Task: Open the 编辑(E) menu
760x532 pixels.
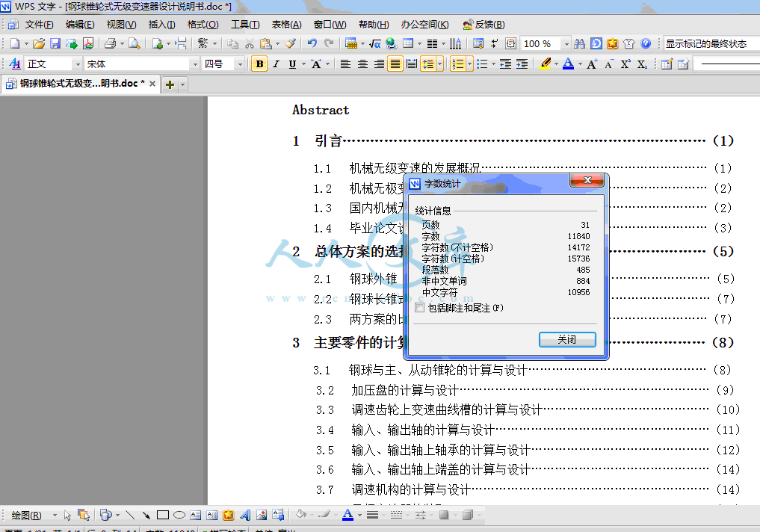Action: click(80, 24)
